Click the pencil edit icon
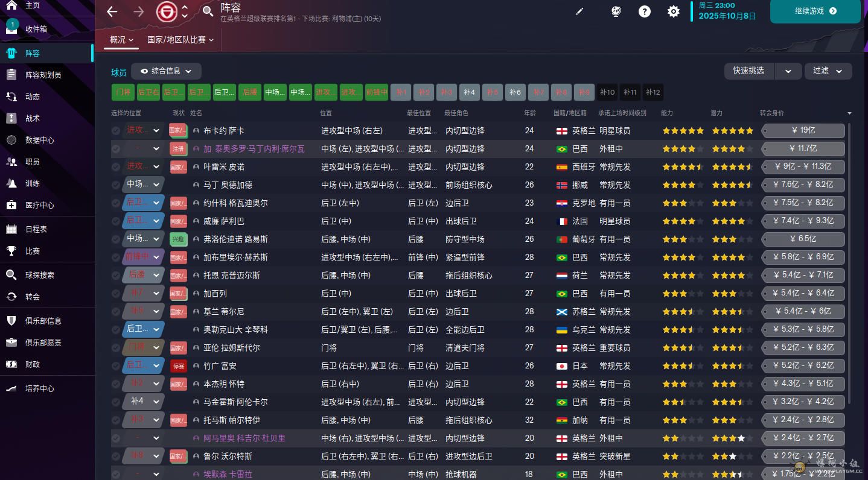The height and width of the screenshot is (480, 868). click(579, 11)
